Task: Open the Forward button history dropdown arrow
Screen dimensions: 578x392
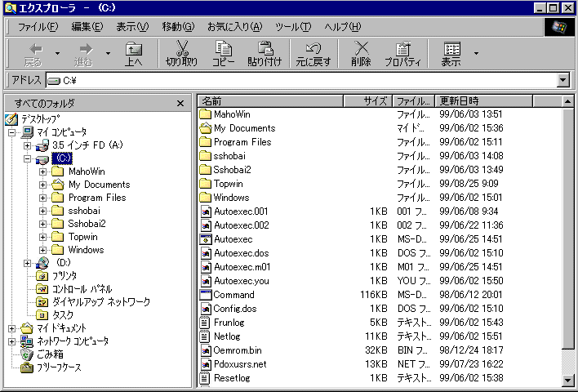Action: point(108,54)
